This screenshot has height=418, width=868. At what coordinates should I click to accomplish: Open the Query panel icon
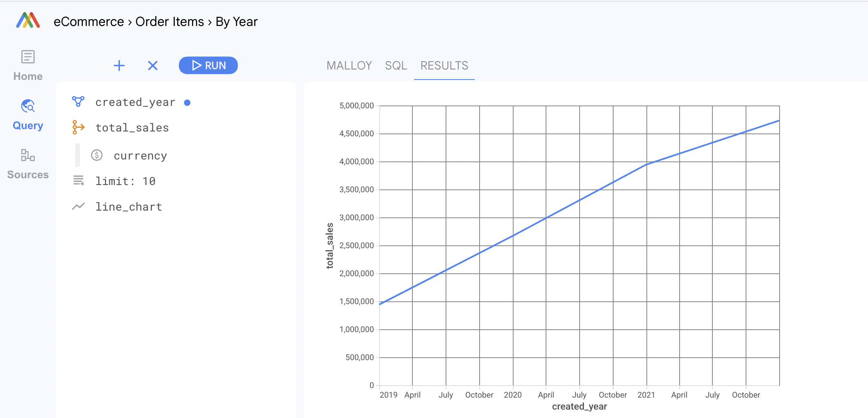tap(27, 106)
